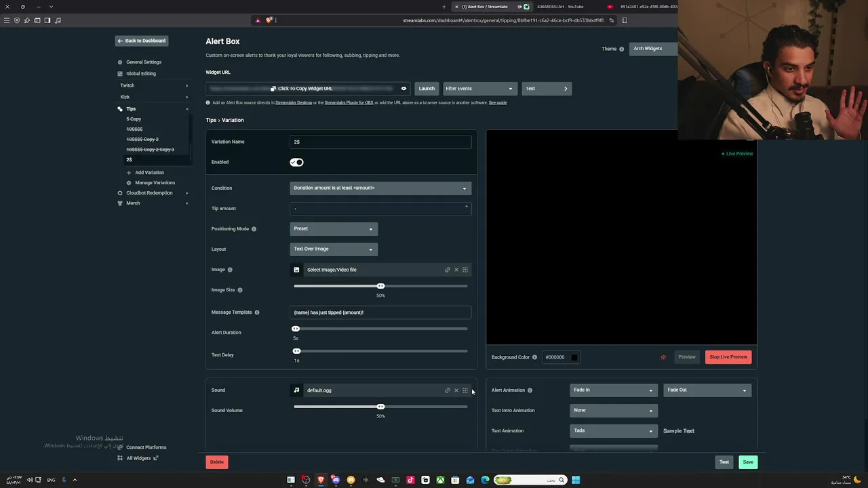868x488 pixels.
Task: Go Back to Dashboard
Action: pos(141,41)
